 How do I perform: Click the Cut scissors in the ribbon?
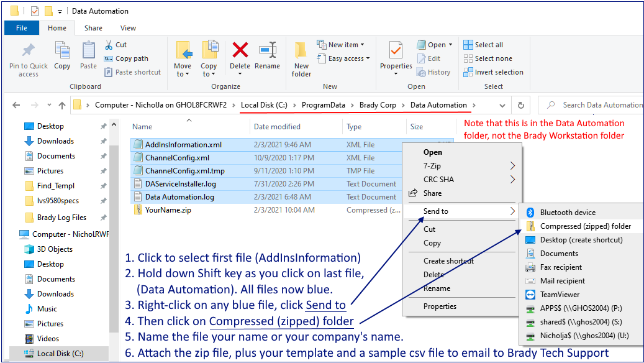point(109,44)
